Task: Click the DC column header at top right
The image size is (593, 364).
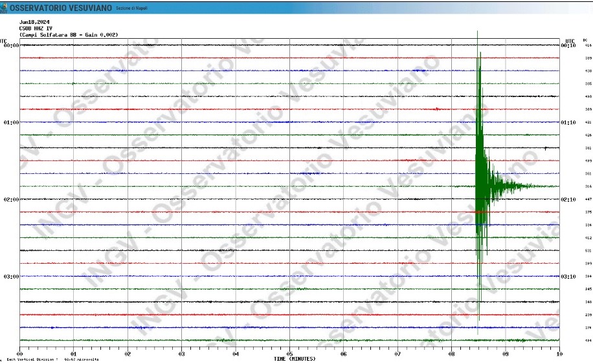Action: point(585,40)
